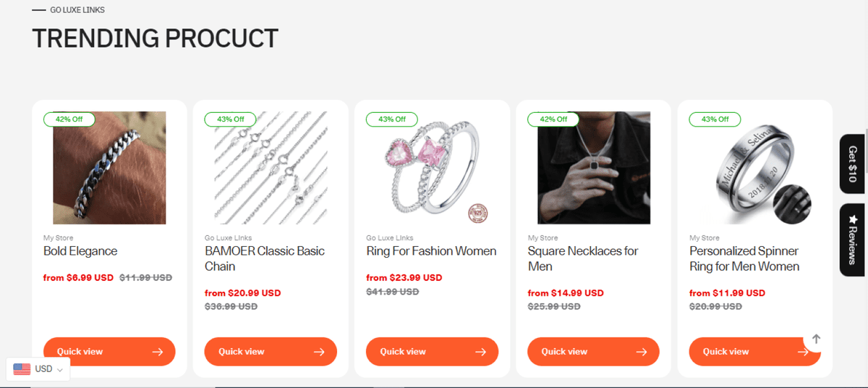Open the pink heart ring product image
Image resolution: width=868 pixels, height=388 pixels.
point(432,168)
